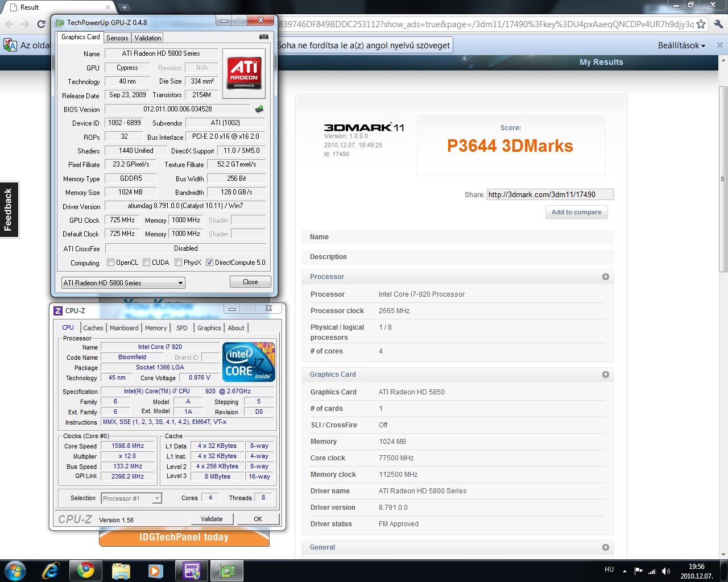Show hidden system tray icons
Image resolution: width=728 pixels, height=582 pixels.
tap(624, 571)
